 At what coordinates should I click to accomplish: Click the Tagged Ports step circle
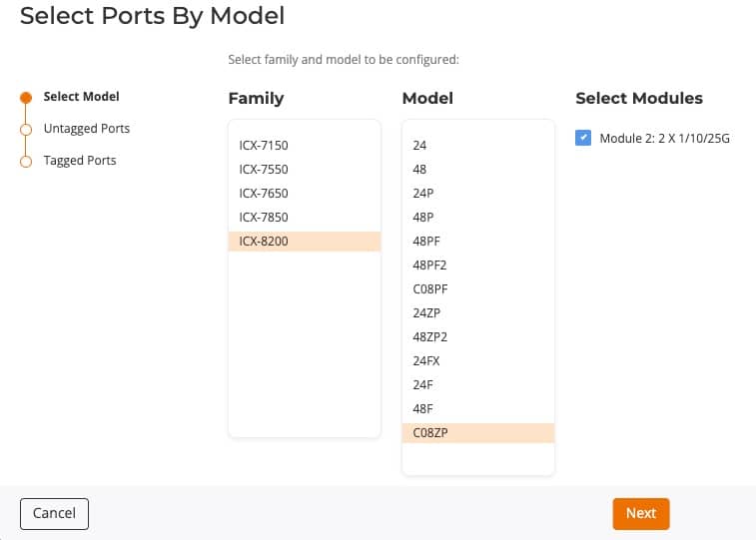coord(26,162)
